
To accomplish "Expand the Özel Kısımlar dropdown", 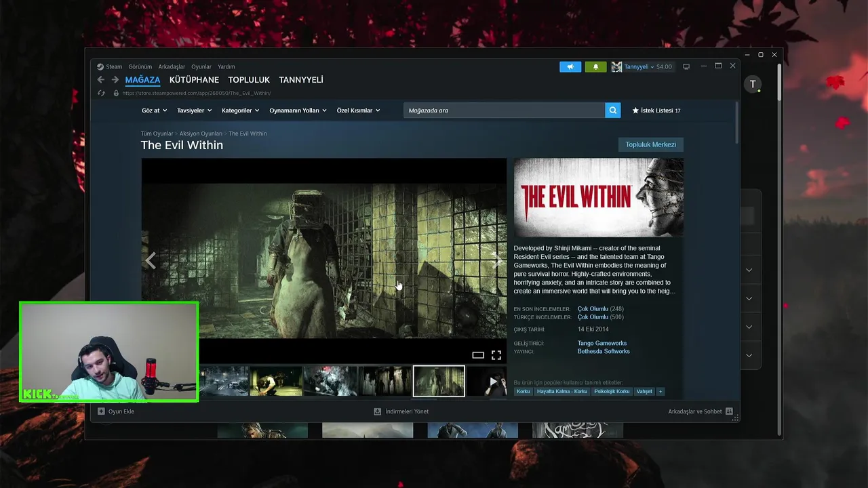I will (358, 110).
